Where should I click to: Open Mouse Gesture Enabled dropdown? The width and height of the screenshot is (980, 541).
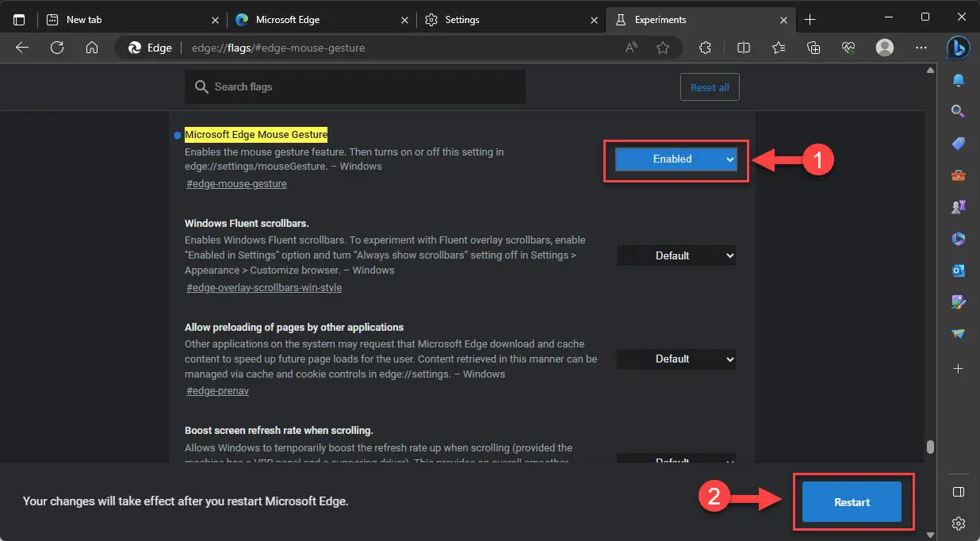pos(676,159)
